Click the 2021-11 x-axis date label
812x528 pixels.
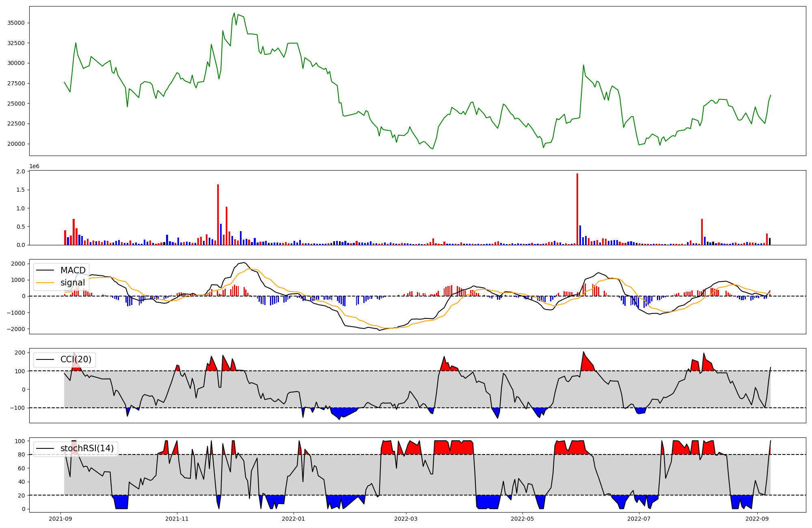click(177, 519)
